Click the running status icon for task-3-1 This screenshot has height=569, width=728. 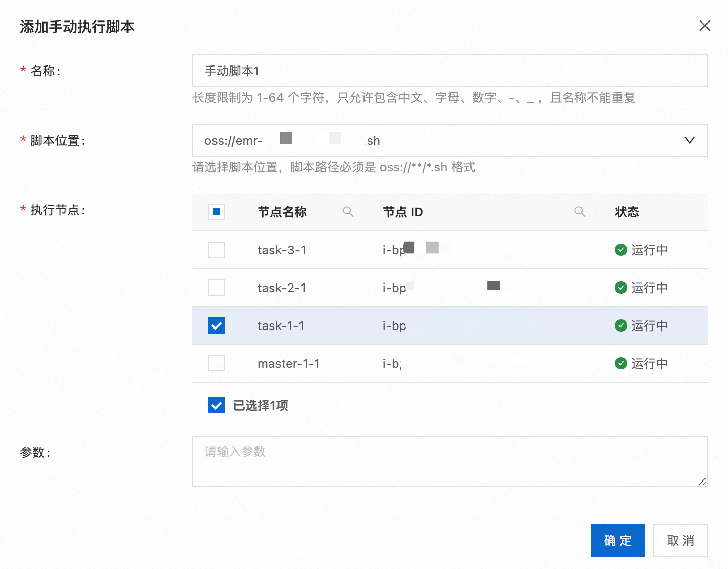pos(621,250)
